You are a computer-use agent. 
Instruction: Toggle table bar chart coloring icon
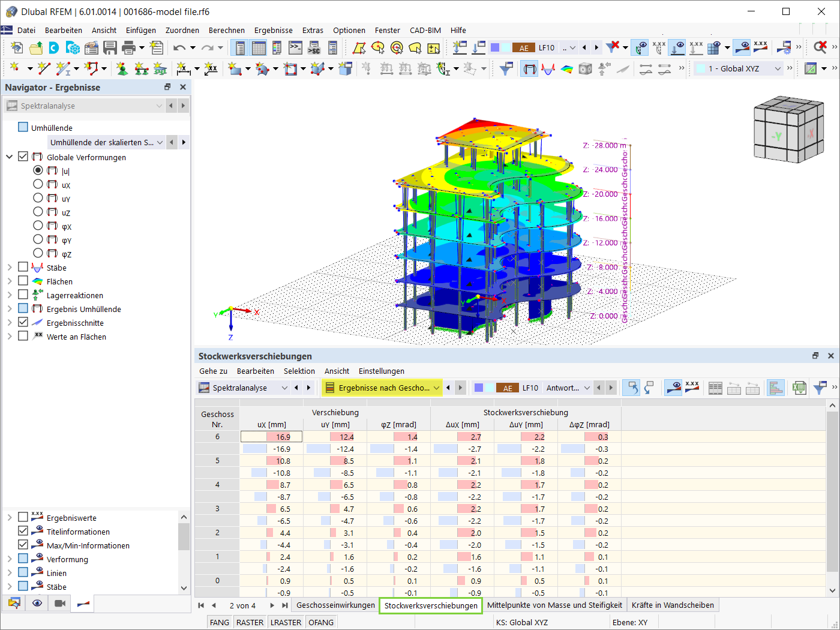click(776, 388)
